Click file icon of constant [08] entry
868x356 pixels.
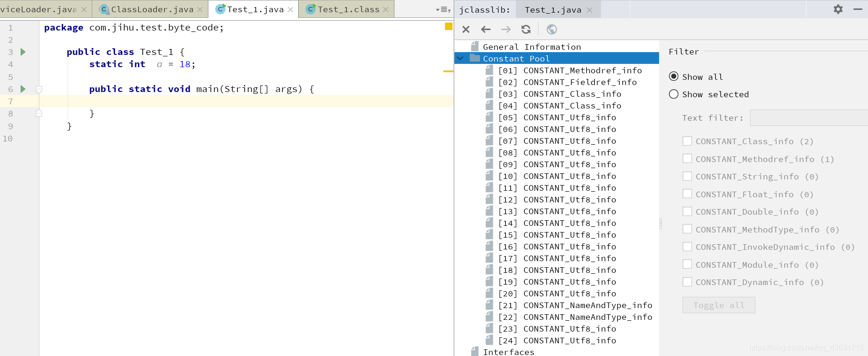pyautogui.click(x=489, y=152)
